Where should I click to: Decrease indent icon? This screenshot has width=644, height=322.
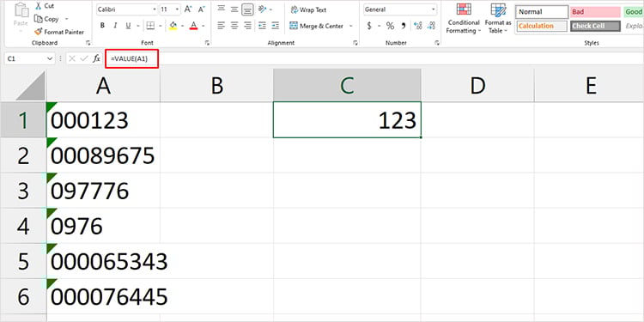tap(263, 26)
